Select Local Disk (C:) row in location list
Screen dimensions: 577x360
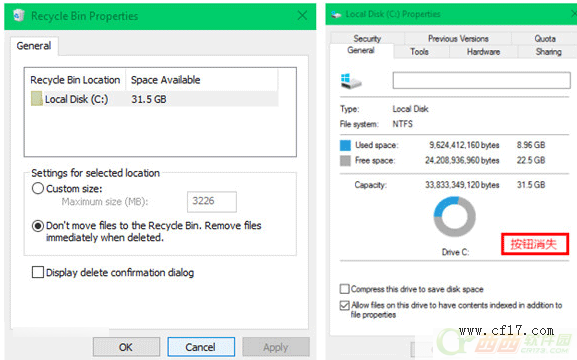pyautogui.click(x=154, y=99)
